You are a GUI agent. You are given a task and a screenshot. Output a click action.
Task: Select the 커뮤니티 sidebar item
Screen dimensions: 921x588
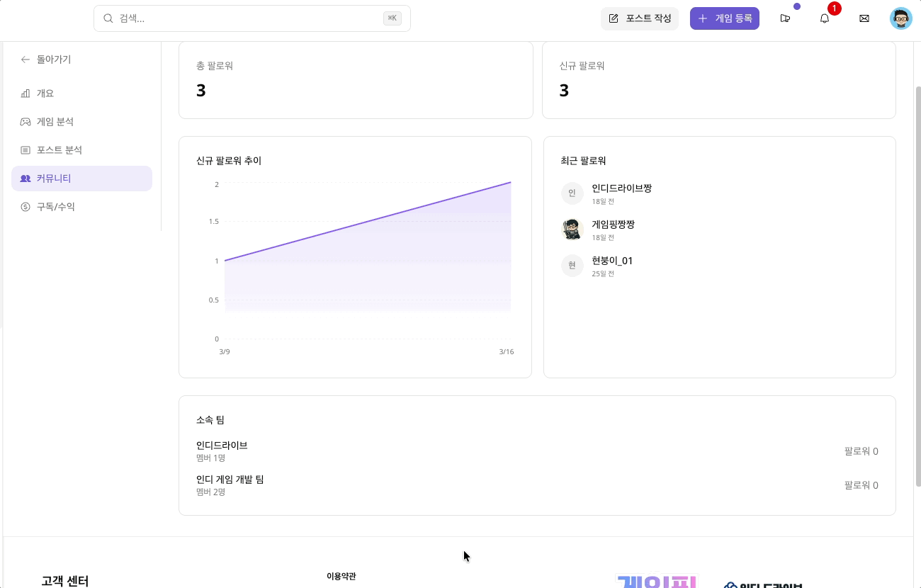[x=81, y=179]
